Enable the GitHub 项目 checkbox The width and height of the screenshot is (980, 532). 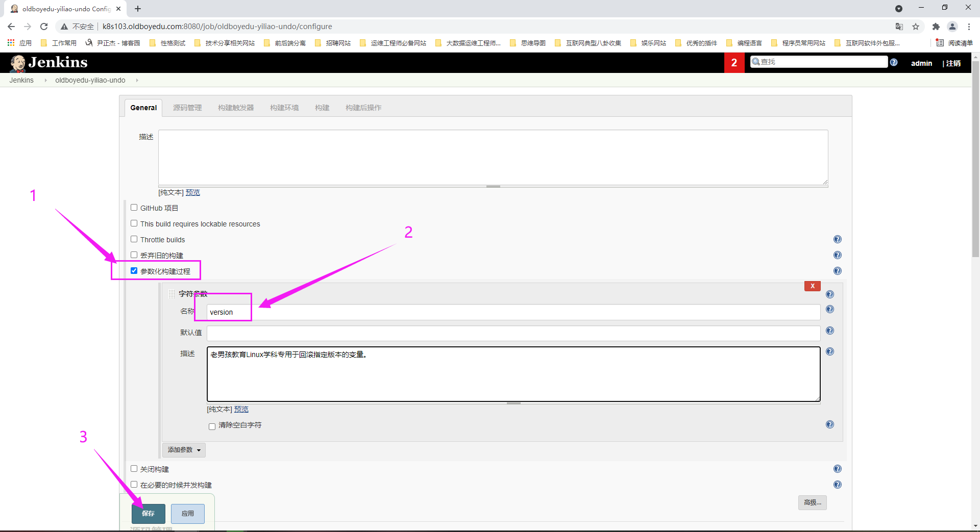[x=134, y=208]
